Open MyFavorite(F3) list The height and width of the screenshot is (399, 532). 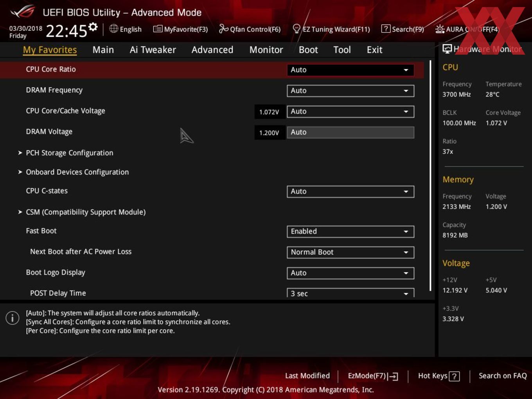pos(180,29)
